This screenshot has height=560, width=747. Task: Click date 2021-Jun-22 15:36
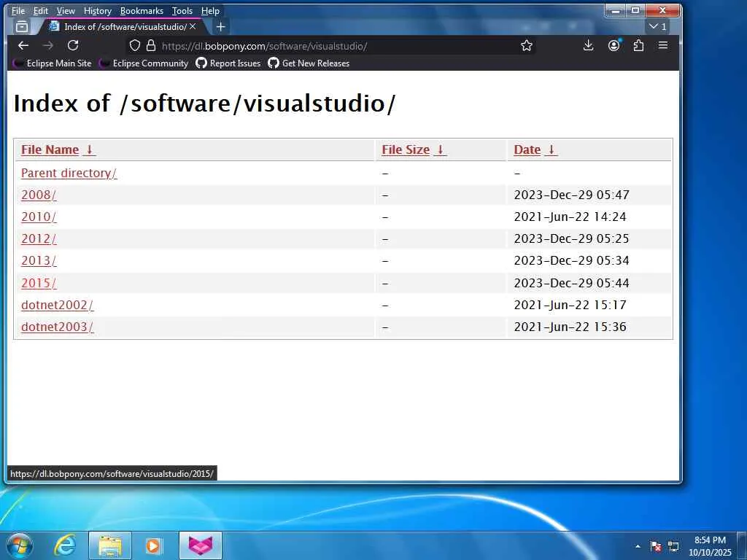coord(570,327)
